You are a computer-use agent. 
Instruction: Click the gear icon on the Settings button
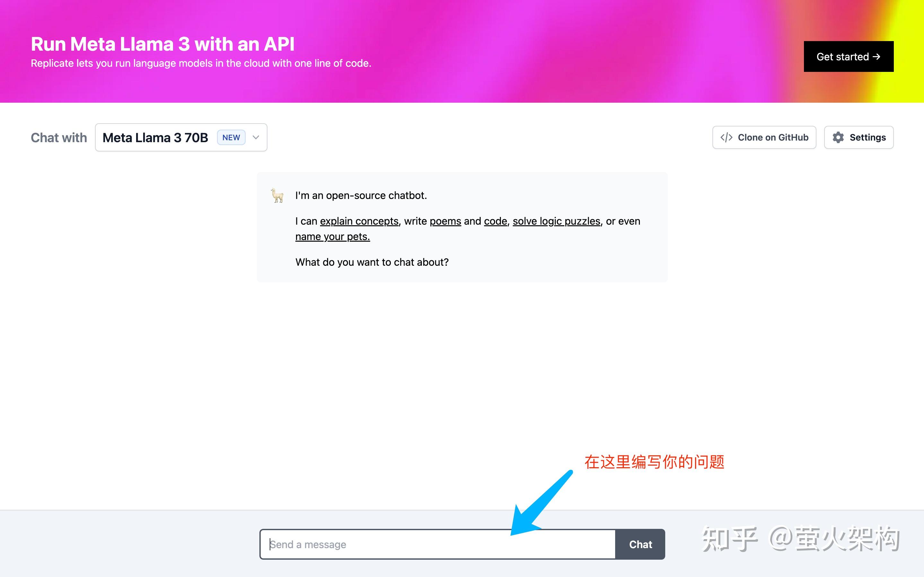[839, 137]
